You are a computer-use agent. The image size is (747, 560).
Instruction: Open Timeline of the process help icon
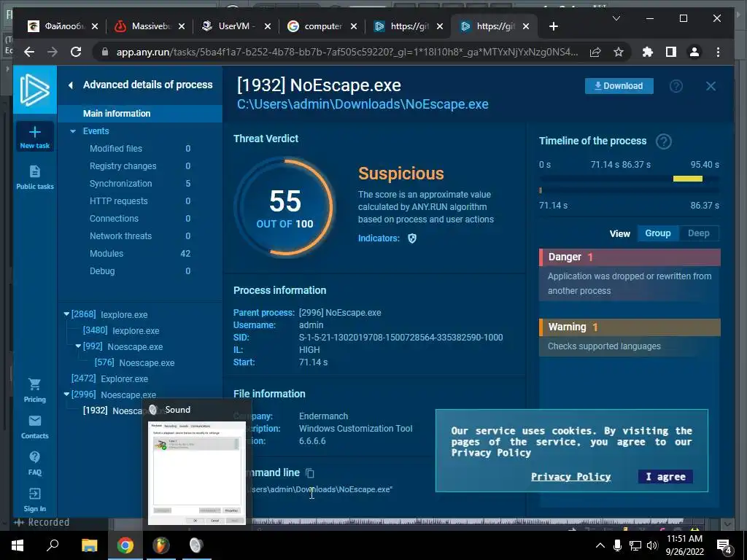click(664, 141)
